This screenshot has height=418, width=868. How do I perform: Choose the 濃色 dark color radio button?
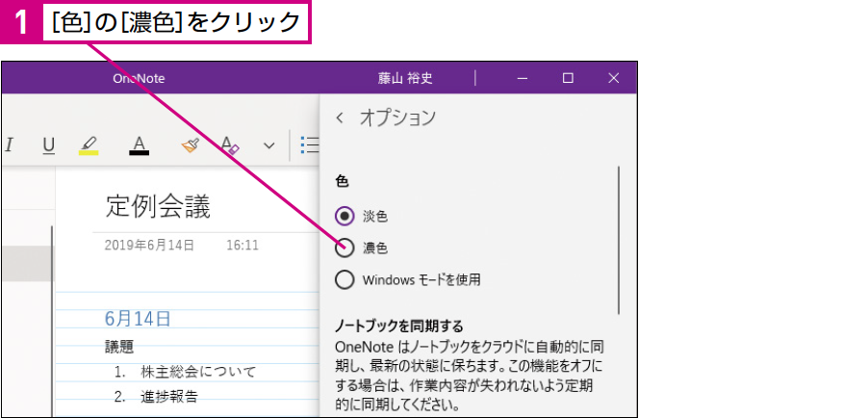345,248
